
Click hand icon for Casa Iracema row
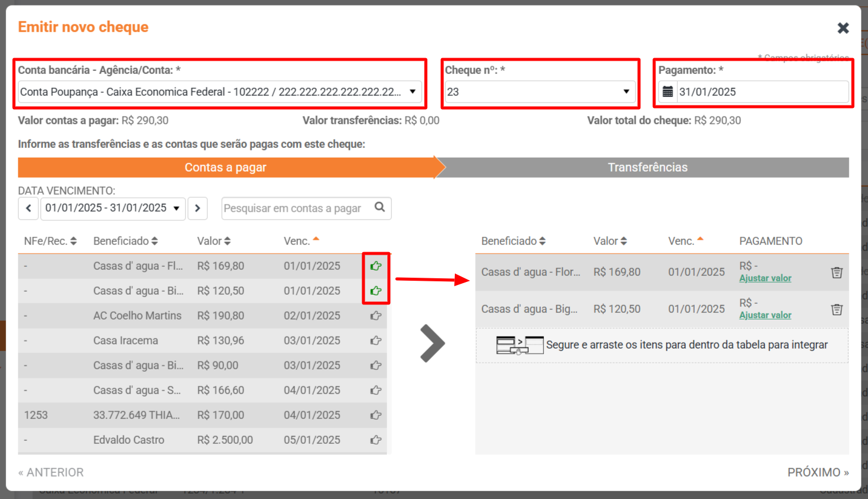click(x=376, y=340)
